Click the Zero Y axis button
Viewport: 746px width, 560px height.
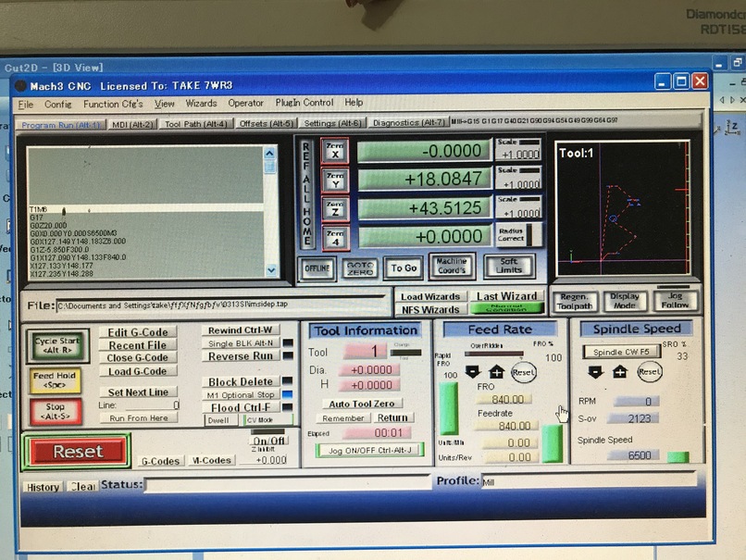pos(335,180)
